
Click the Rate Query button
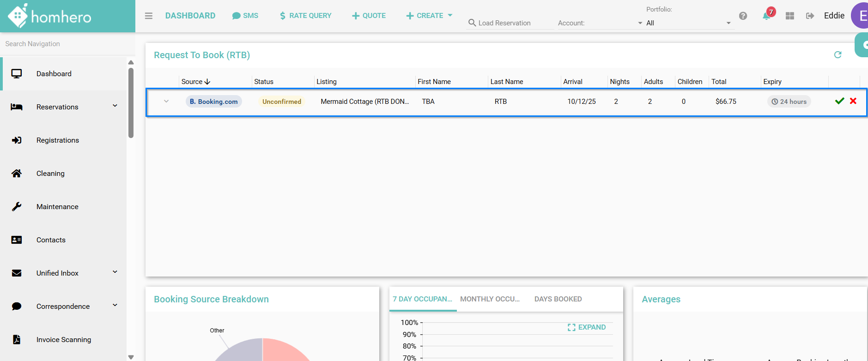(305, 16)
